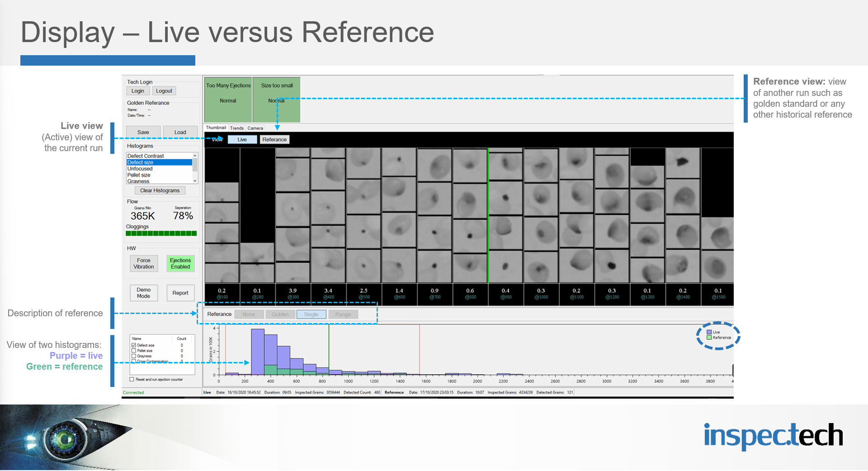Check the Pellet size counter checkbox

134,351
